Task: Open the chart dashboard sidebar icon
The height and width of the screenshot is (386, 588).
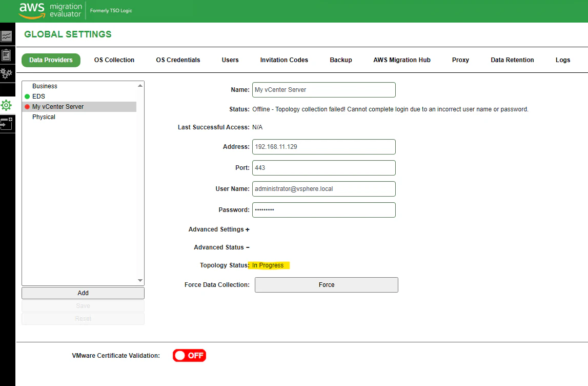Action: coord(6,36)
